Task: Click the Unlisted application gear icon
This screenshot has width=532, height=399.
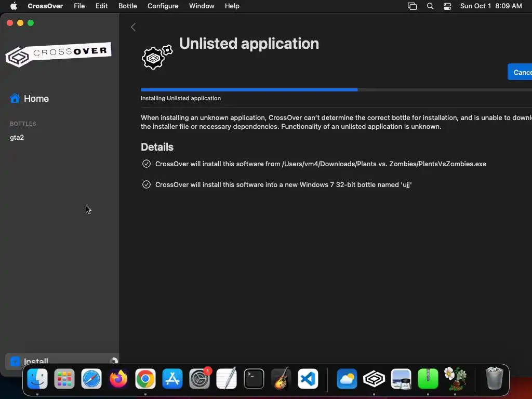Action: click(157, 57)
